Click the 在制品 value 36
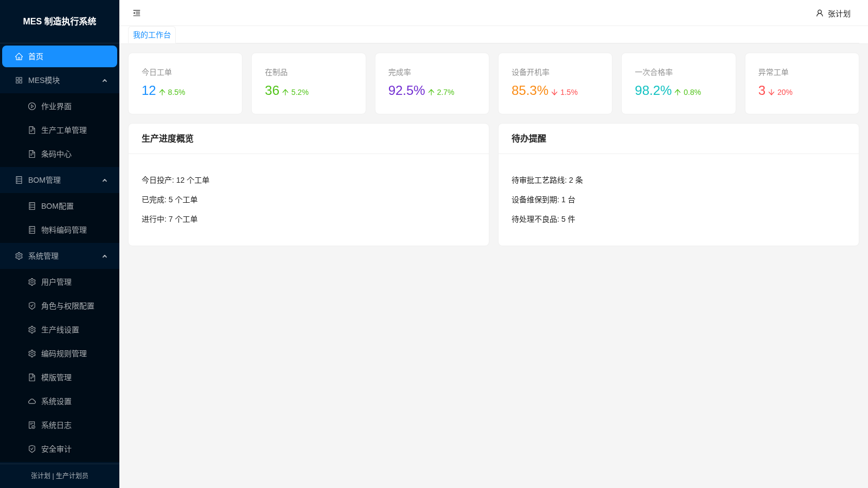Screen dimensions: 868x488 pos(272,91)
